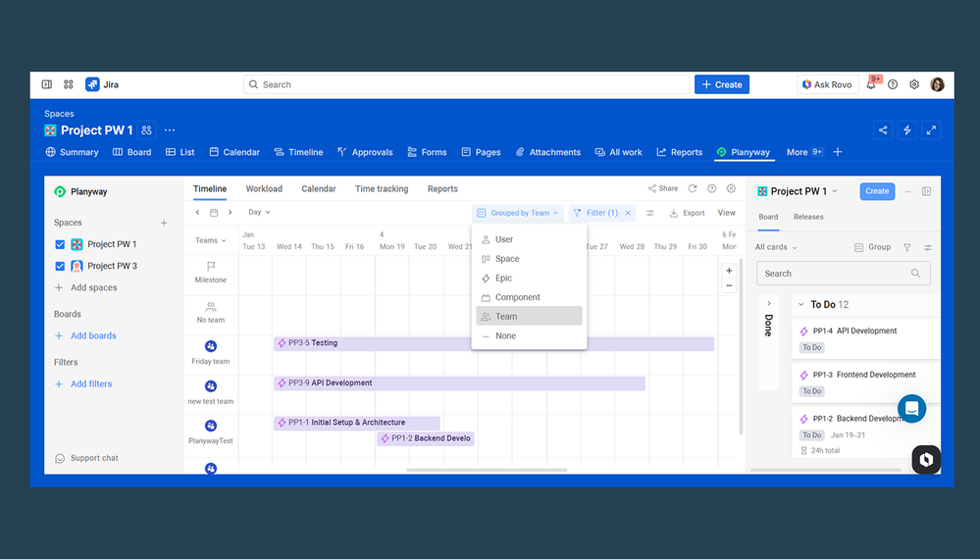Open the Teams column dropdown
980x559 pixels.
coord(210,240)
